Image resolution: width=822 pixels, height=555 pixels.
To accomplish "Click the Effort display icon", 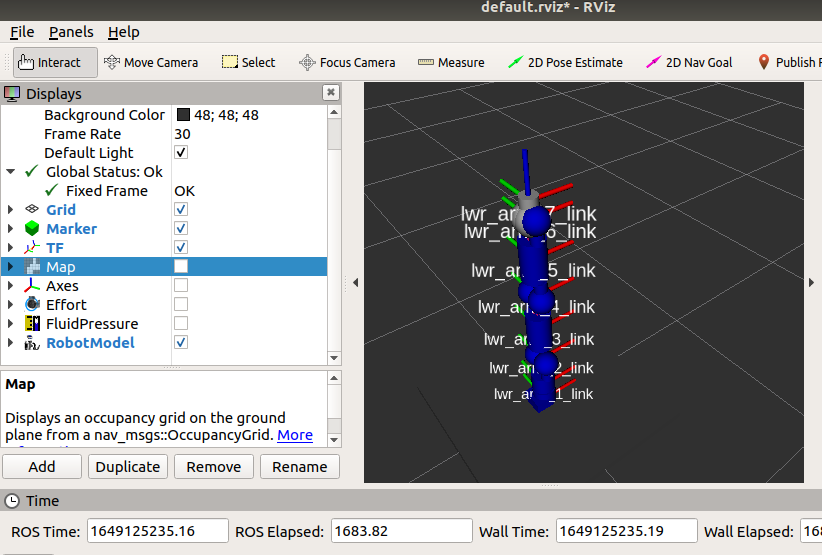I will click(x=32, y=304).
